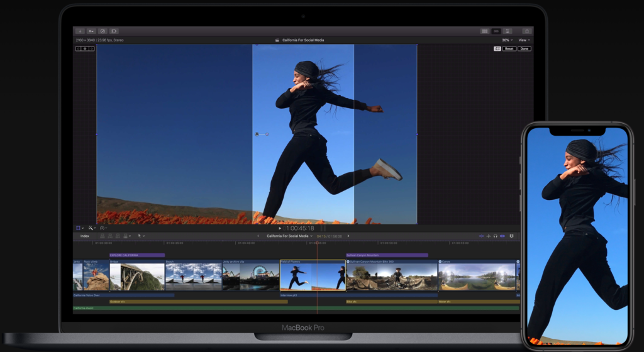Select the Canoe clip thumbnail
Screen dimensions: 644x352
[x=477, y=275]
